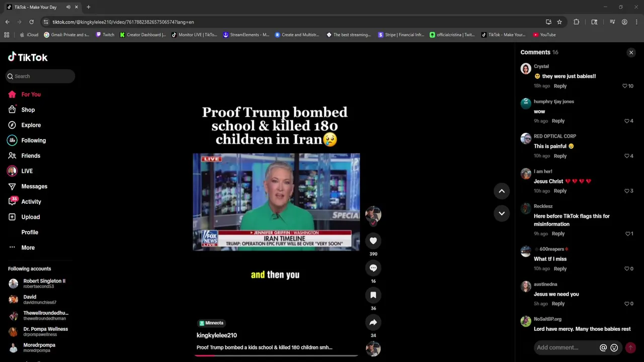
Task: Open the sound disc thumbnail
Action: tap(373, 348)
